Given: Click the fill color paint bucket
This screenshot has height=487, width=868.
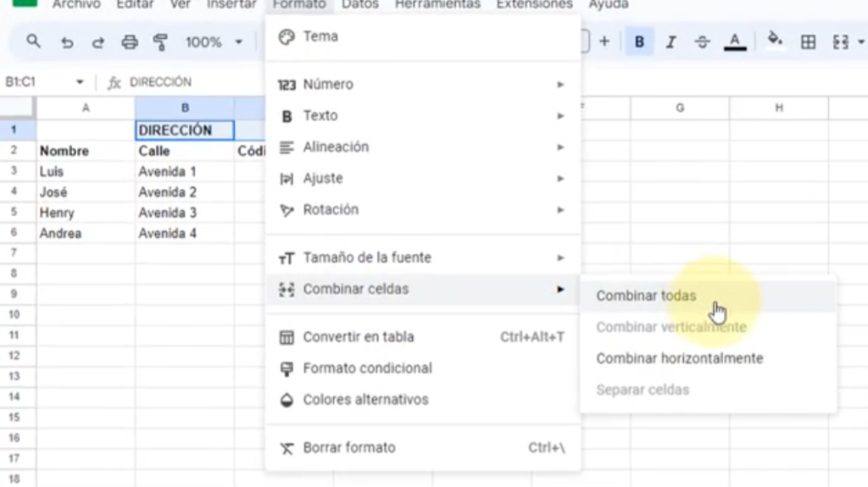Looking at the screenshot, I should 774,40.
